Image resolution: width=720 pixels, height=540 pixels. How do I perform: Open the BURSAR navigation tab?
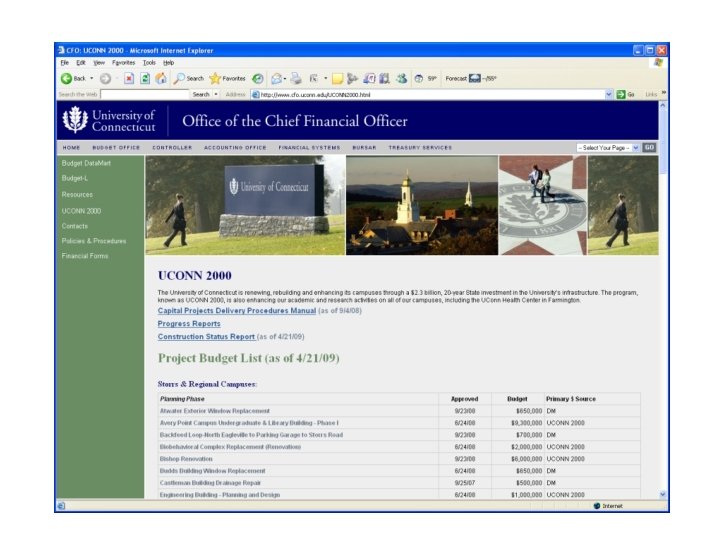click(x=364, y=148)
